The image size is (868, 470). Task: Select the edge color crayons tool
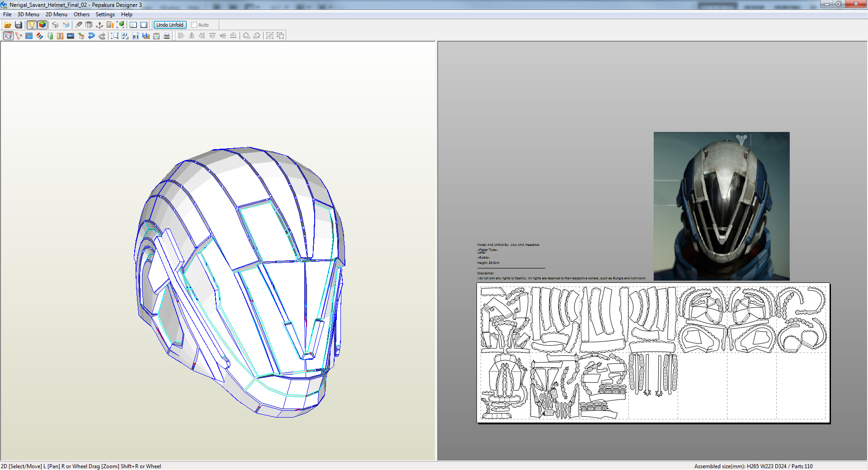click(39, 36)
